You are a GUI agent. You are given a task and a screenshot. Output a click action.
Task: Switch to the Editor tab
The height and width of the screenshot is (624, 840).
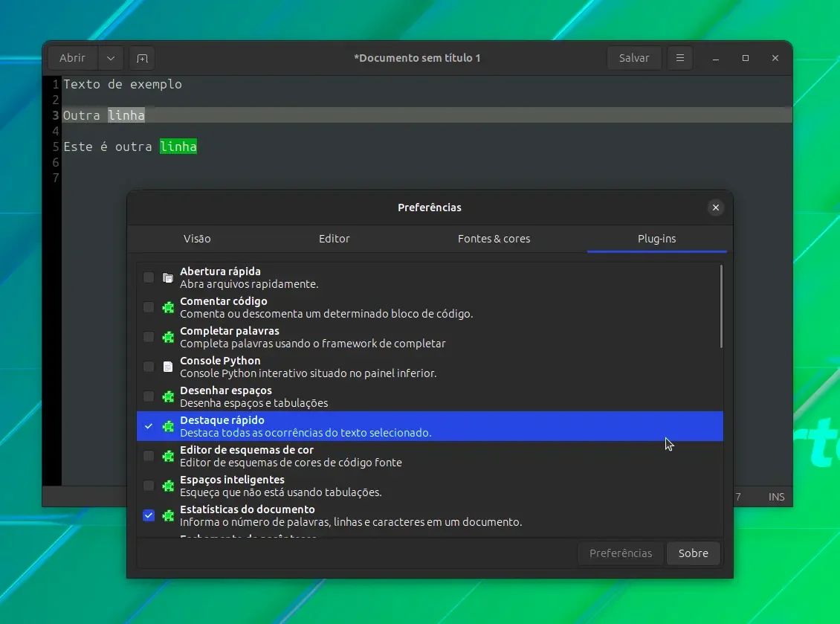[335, 239]
